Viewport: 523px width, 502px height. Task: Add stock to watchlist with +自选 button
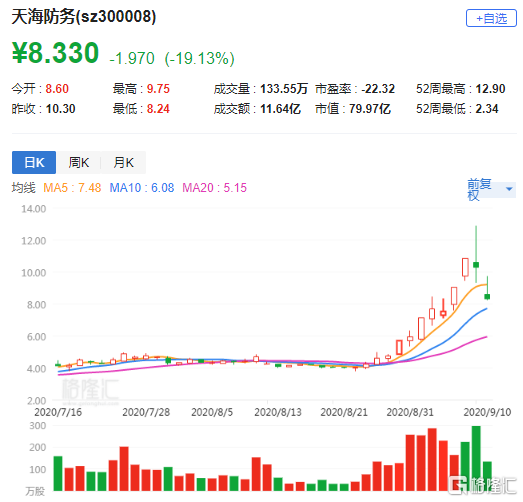point(491,18)
